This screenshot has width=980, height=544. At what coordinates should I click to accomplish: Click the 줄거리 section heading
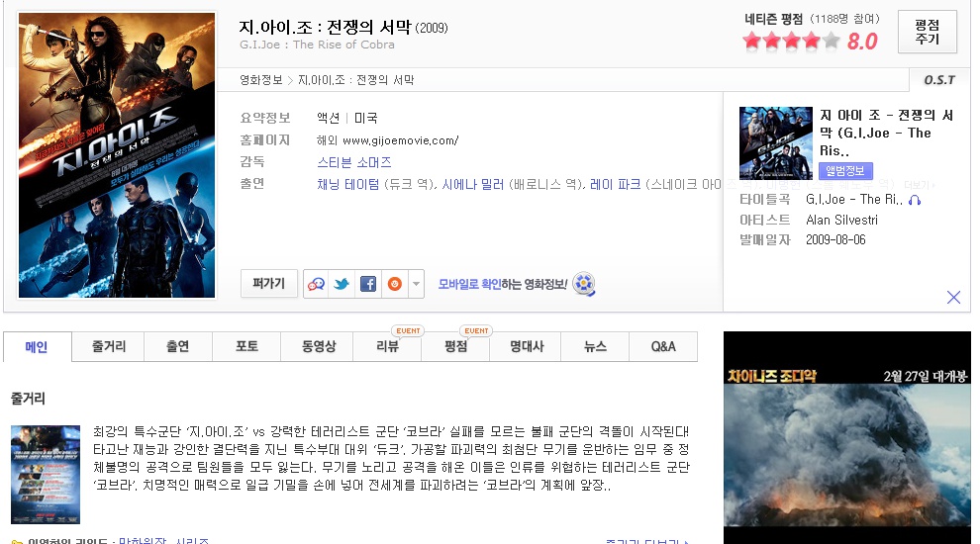(x=28, y=399)
